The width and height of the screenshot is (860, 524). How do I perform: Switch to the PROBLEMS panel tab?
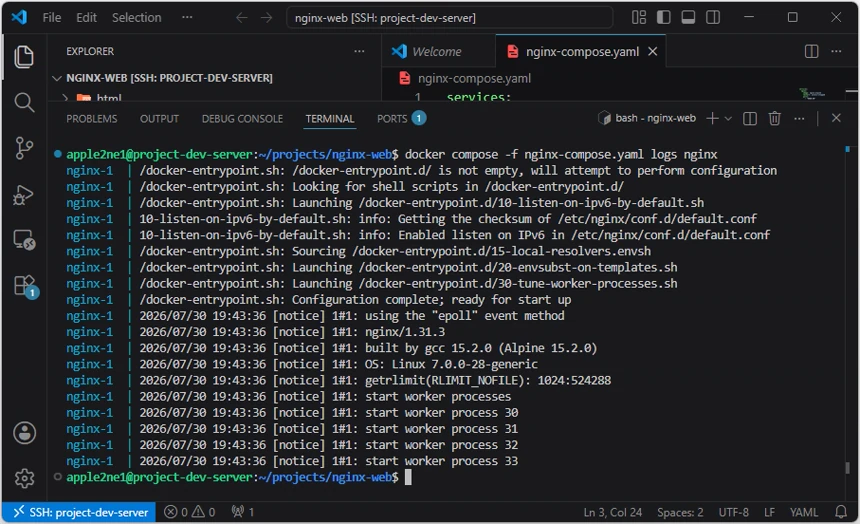[x=92, y=119]
